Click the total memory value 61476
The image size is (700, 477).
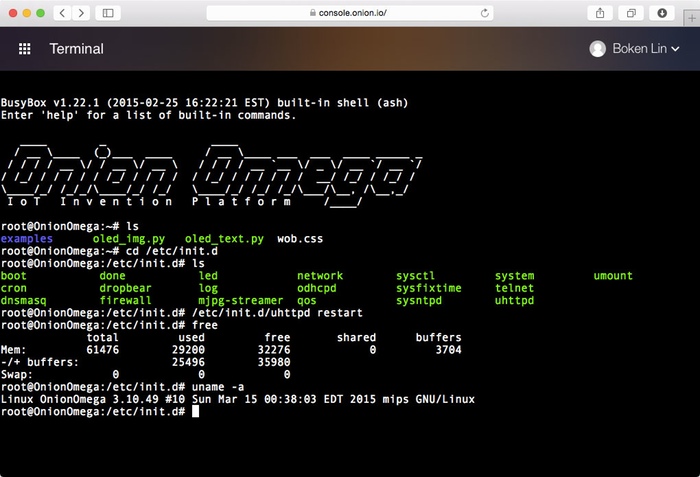(x=103, y=350)
